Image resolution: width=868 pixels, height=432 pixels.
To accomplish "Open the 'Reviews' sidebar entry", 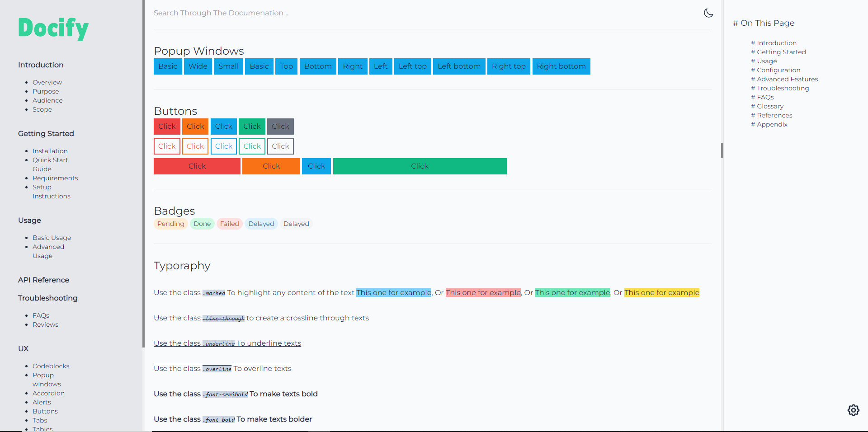I will tap(45, 324).
